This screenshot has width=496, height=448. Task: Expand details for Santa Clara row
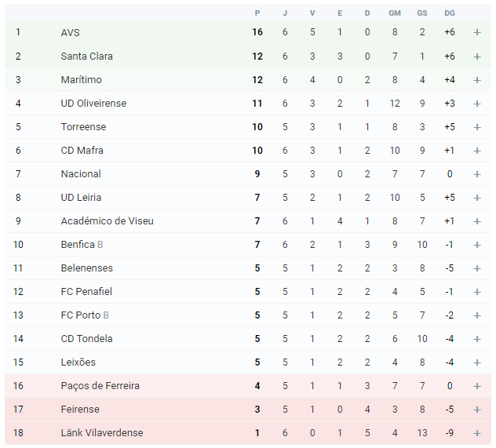(x=477, y=56)
